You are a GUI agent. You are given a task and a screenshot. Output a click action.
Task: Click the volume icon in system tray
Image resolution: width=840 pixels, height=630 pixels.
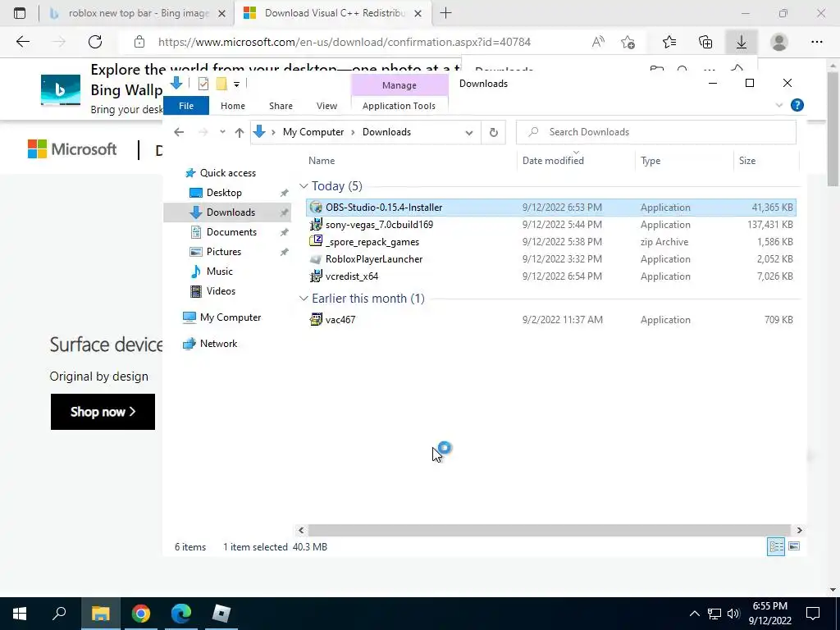(x=733, y=614)
